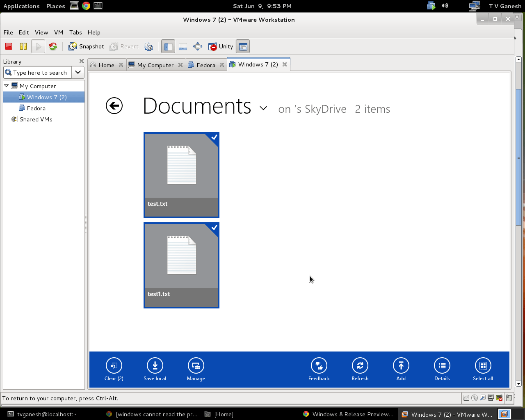The width and height of the screenshot is (525, 420).
Task: Open the snapshot manager icon
Action: [149, 46]
